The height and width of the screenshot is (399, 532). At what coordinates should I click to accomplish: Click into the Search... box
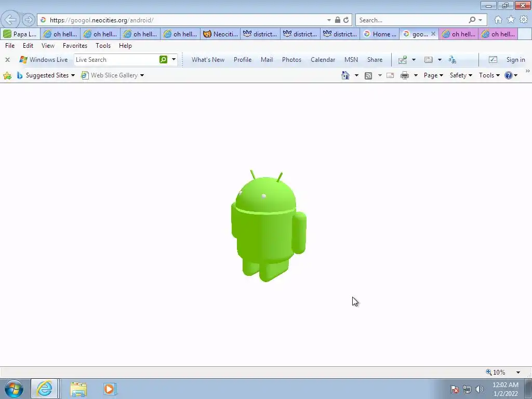[412, 20]
